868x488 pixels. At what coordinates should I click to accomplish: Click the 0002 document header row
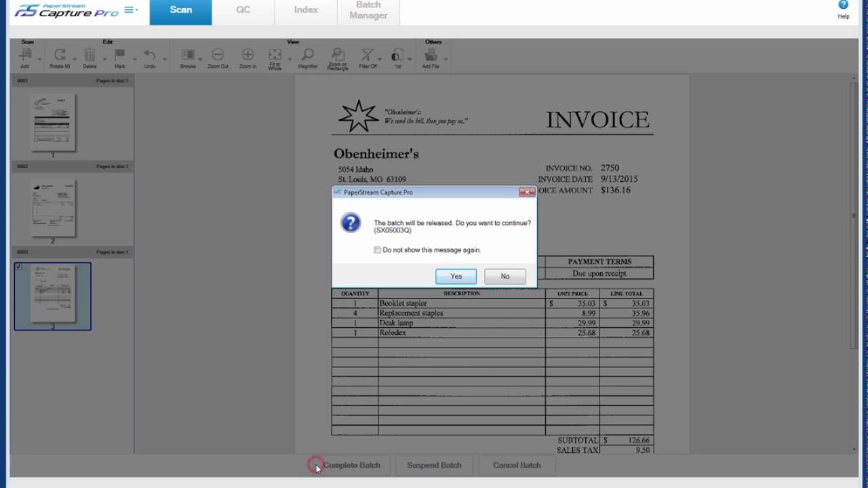coord(72,166)
